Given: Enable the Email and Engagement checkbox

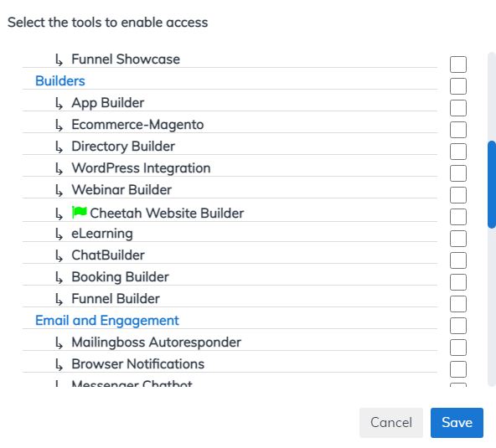Looking at the screenshot, I should click(458, 326).
